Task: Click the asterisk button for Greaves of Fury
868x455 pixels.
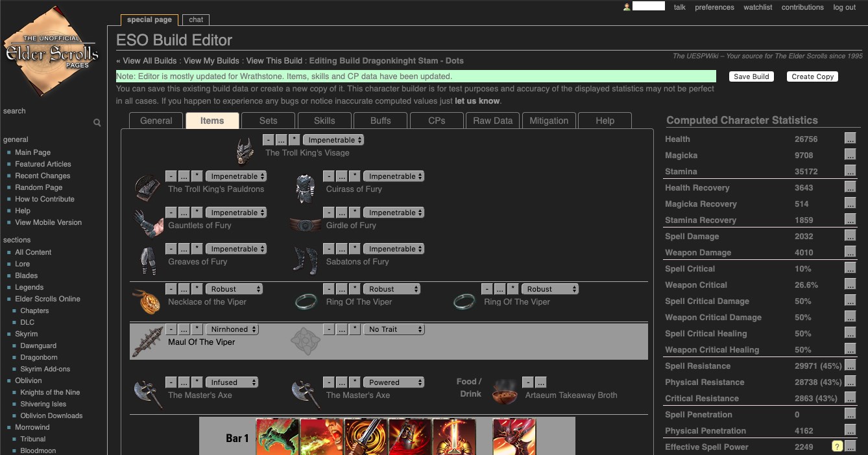Action: [x=197, y=249]
